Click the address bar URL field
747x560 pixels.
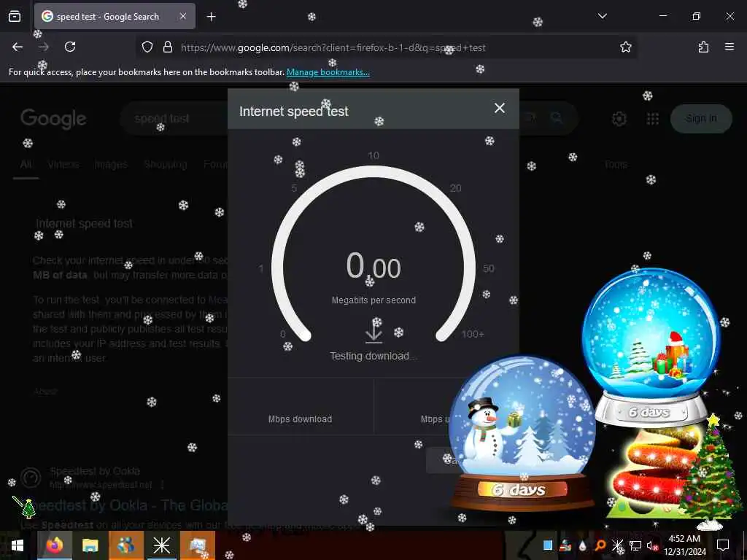tap(386, 47)
